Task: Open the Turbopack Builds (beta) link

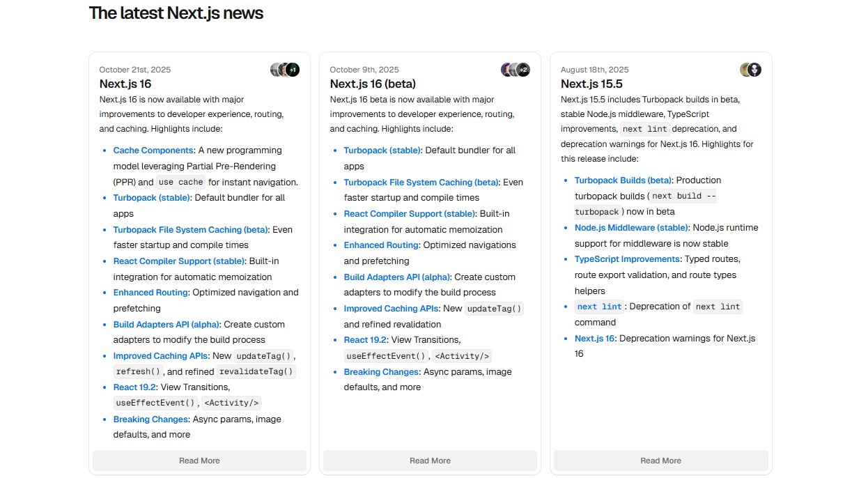Action: [623, 180]
